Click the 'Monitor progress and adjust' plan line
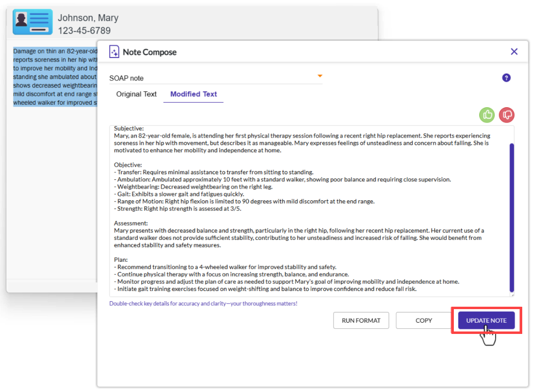The image size is (533, 392). click(x=287, y=282)
